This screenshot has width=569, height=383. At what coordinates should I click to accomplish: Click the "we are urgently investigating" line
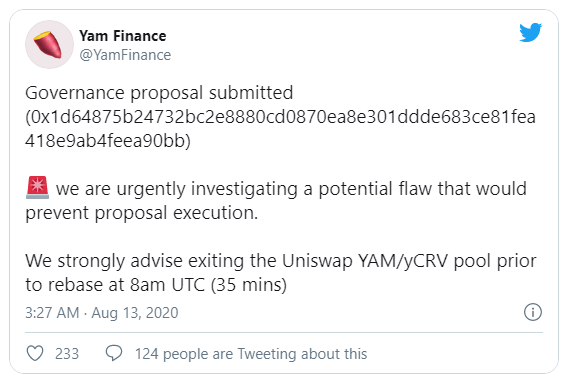click(291, 189)
